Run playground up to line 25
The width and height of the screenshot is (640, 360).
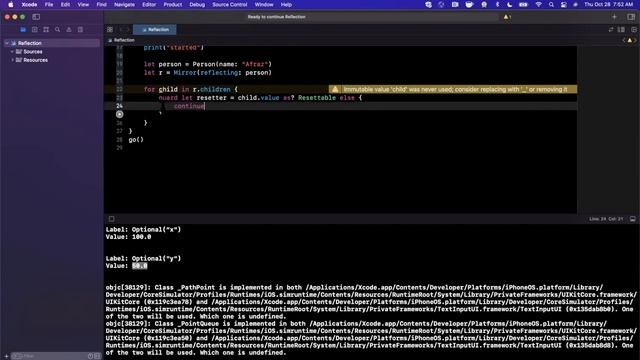pyautogui.click(x=119, y=114)
